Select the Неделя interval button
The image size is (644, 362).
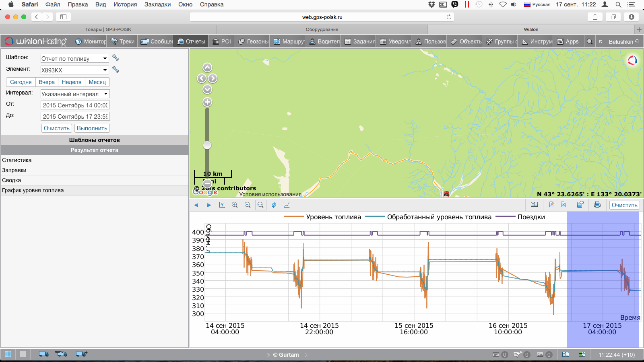point(71,82)
